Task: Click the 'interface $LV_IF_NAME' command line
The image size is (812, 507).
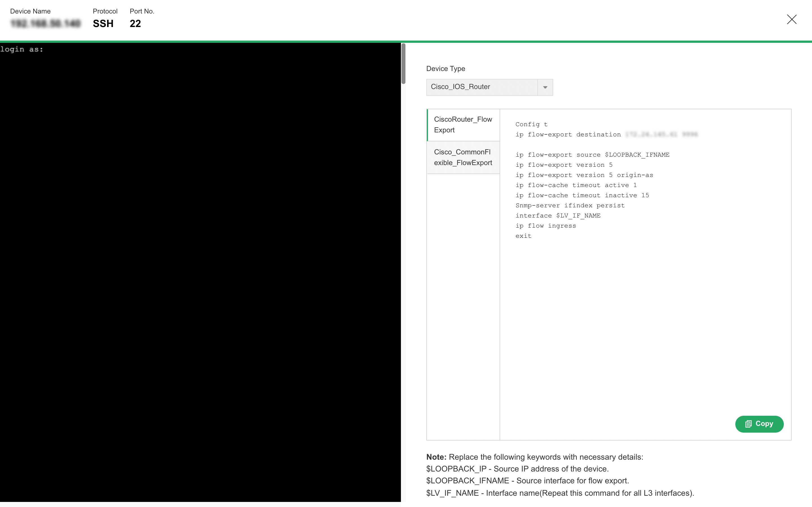Action: [x=558, y=215]
